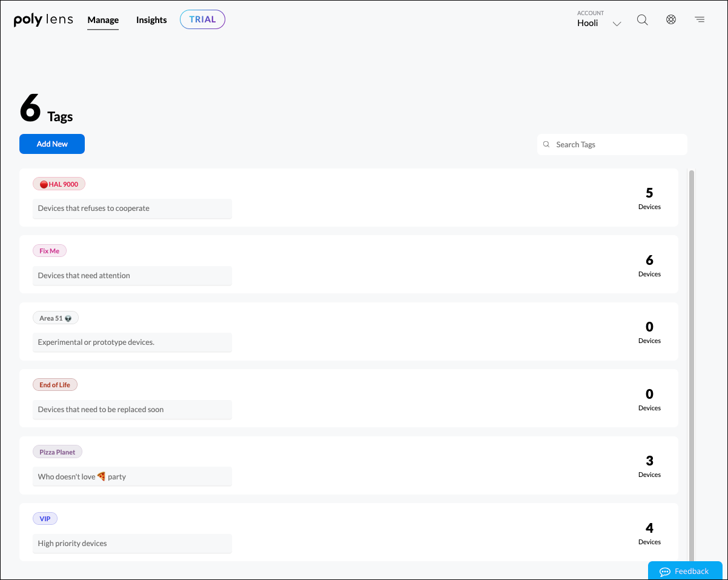Click the tags list vertical scrollbar
This screenshot has height=580, width=728.
coord(691,364)
